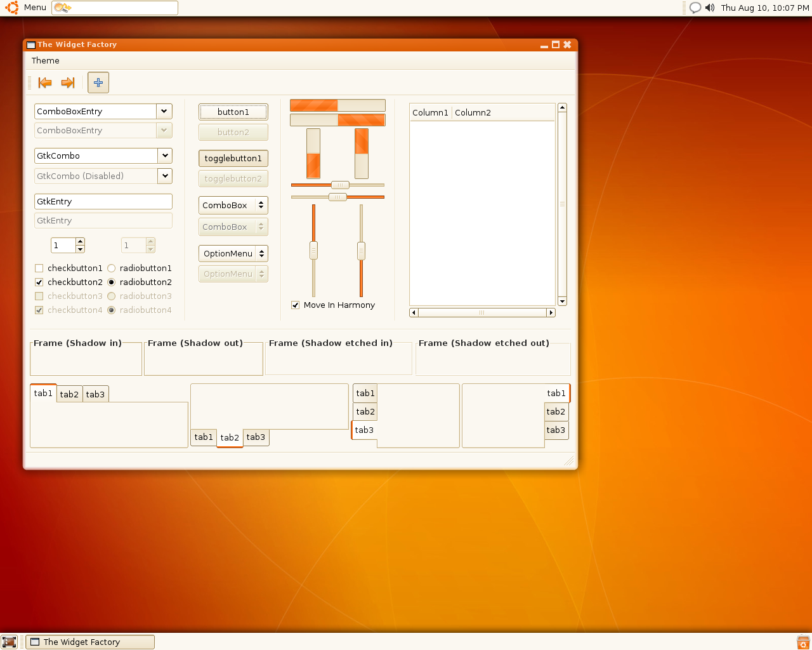812x650 pixels.
Task: Click Column1 header
Action: pyautogui.click(x=431, y=112)
